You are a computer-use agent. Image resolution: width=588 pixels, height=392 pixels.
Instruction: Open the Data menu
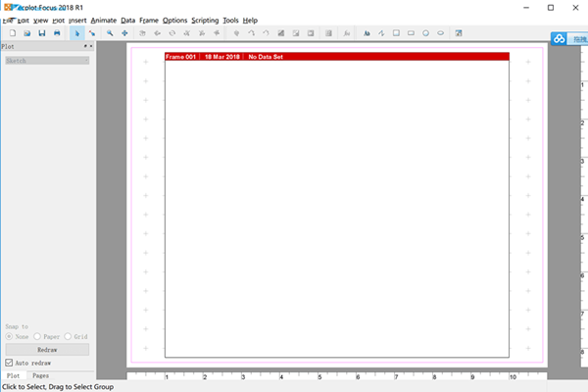(x=127, y=21)
